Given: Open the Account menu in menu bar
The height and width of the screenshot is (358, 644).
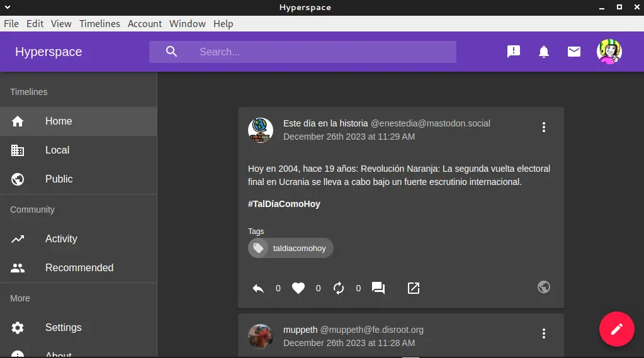Looking at the screenshot, I should 145,23.
